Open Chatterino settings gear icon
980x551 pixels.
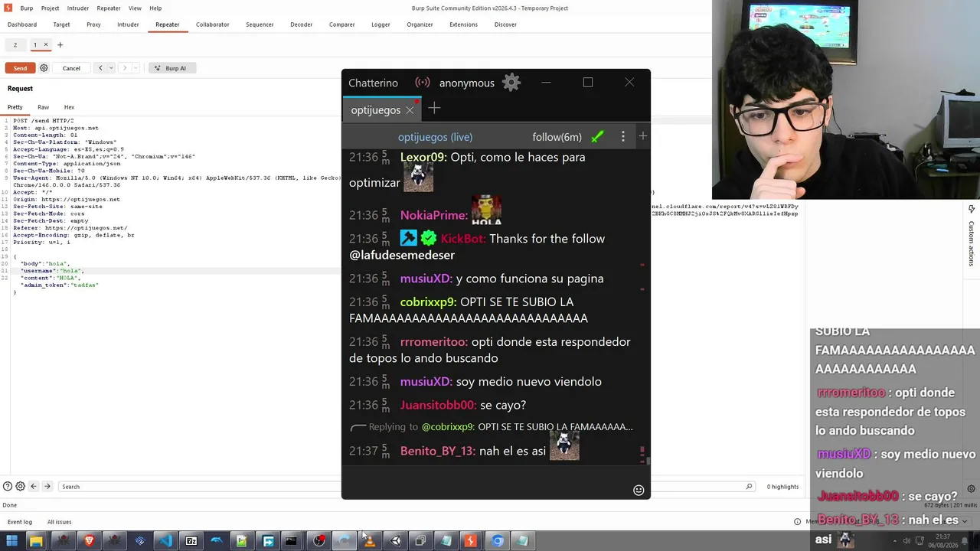coord(511,83)
